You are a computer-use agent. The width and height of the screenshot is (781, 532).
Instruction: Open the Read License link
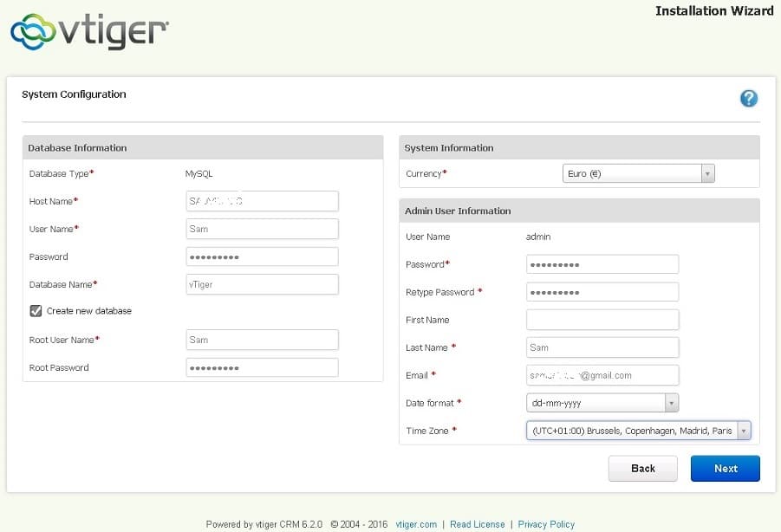click(477, 524)
